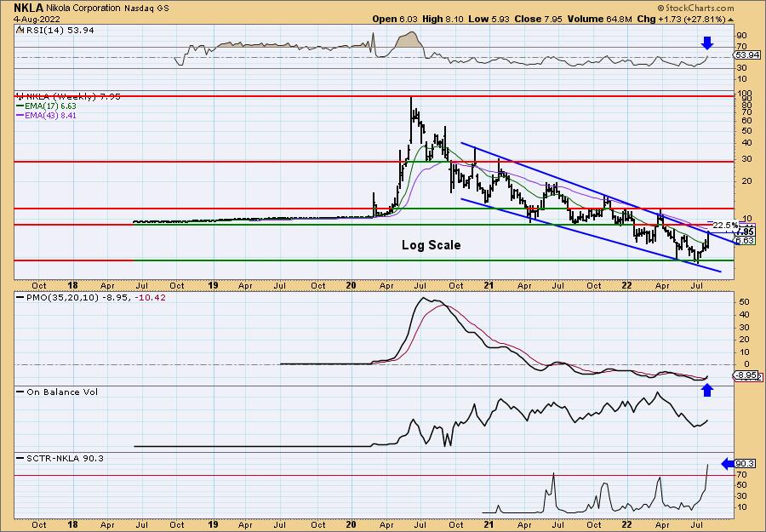The height and width of the screenshot is (532, 766).
Task: Click the -8.95 PMO value tag on the right axis
Action: 746,375
